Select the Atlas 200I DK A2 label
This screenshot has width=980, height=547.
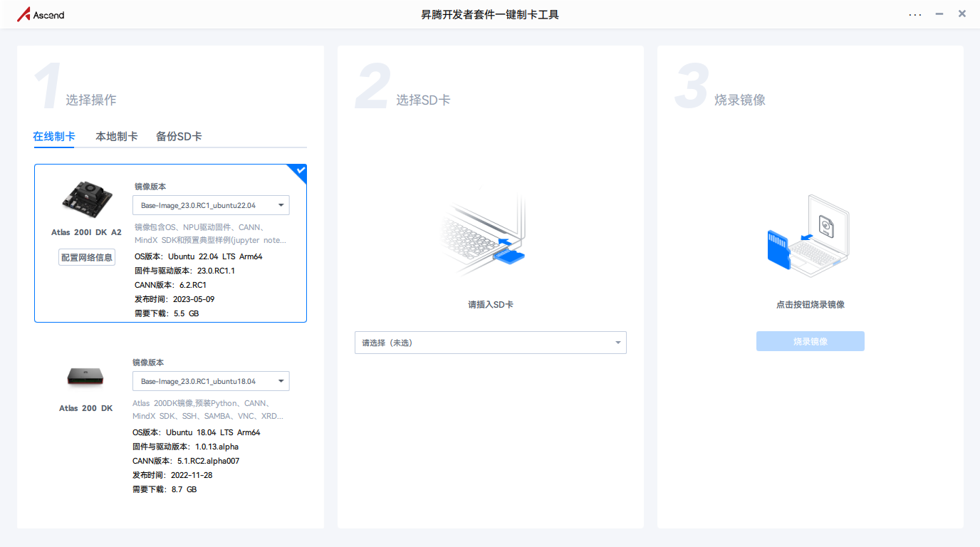tap(87, 232)
